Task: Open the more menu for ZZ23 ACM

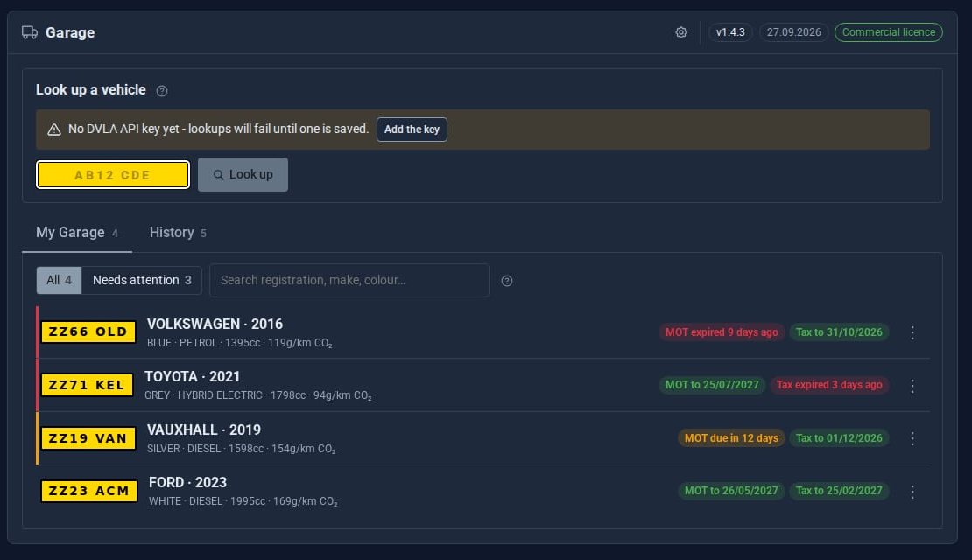Action: coord(912,491)
